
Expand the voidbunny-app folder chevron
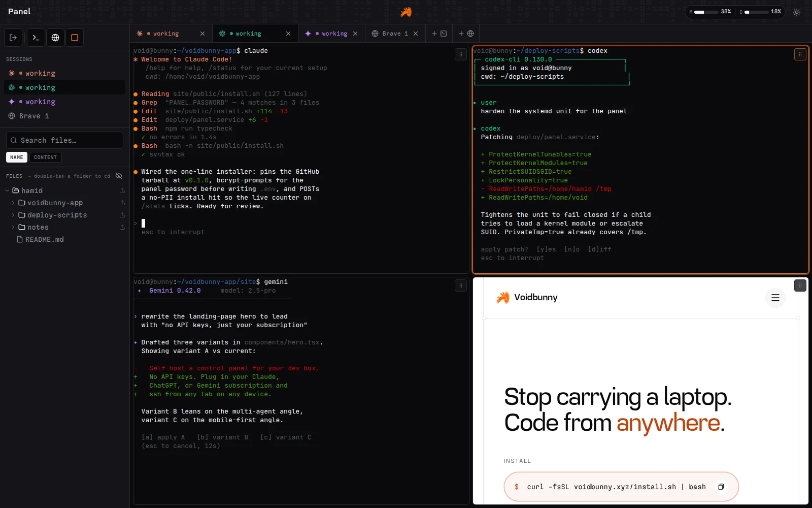tap(13, 203)
